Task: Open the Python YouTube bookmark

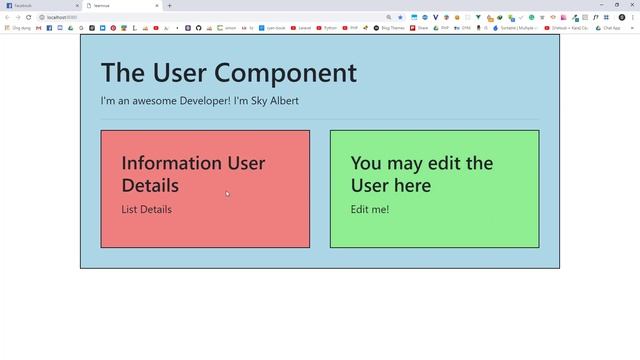Action: pos(327,28)
